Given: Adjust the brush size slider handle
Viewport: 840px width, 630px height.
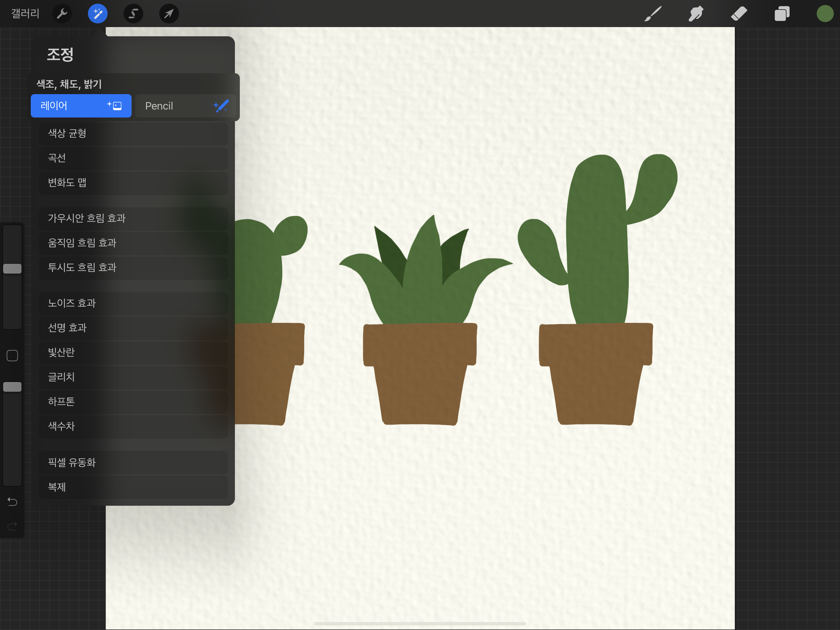Looking at the screenshot, I should click(x=12, y=269).
